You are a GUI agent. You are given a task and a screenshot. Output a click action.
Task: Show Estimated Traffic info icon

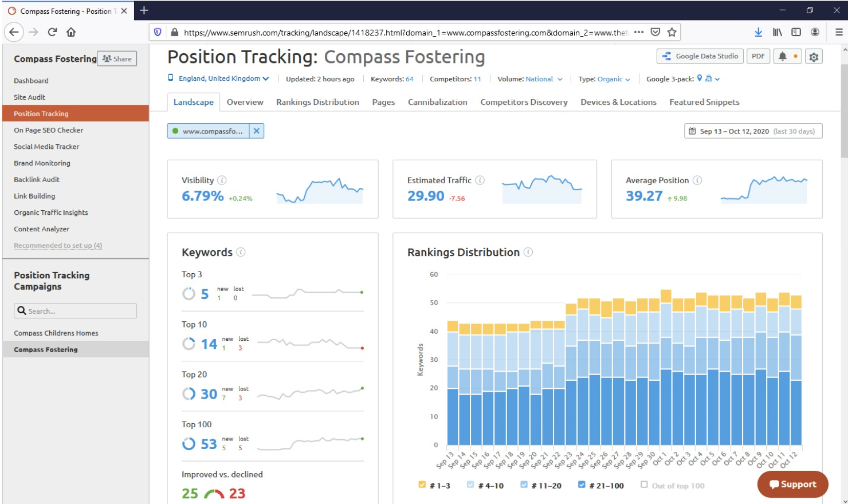tap(480, 180)
